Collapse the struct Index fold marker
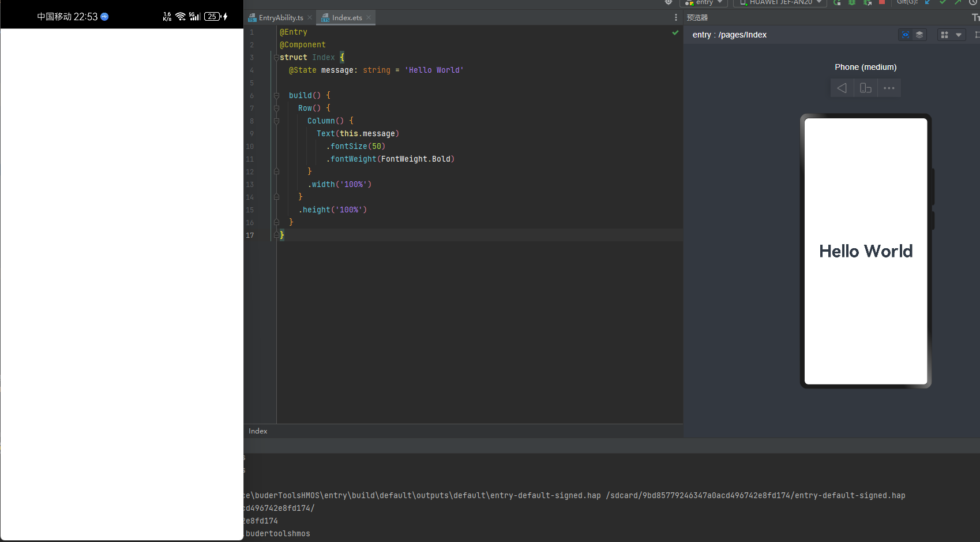980x542 pixels. coord(276,57)
